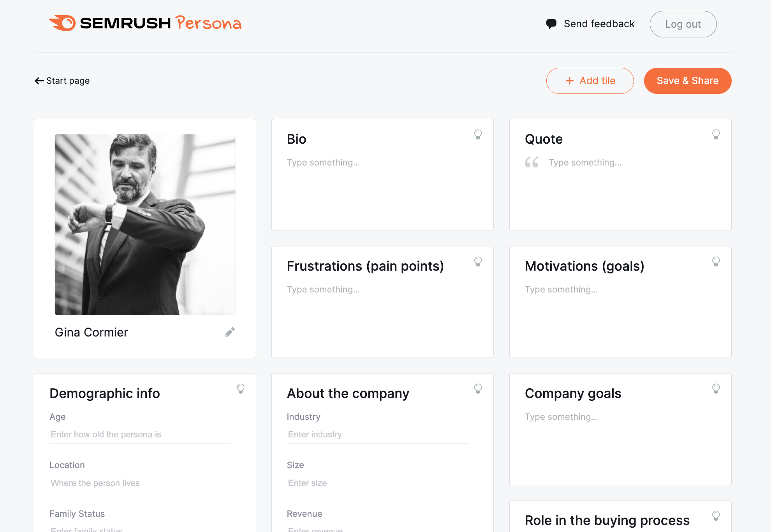
Task: Click the lightbulb icon on Quote tile
Action: (x=716, y=134)
